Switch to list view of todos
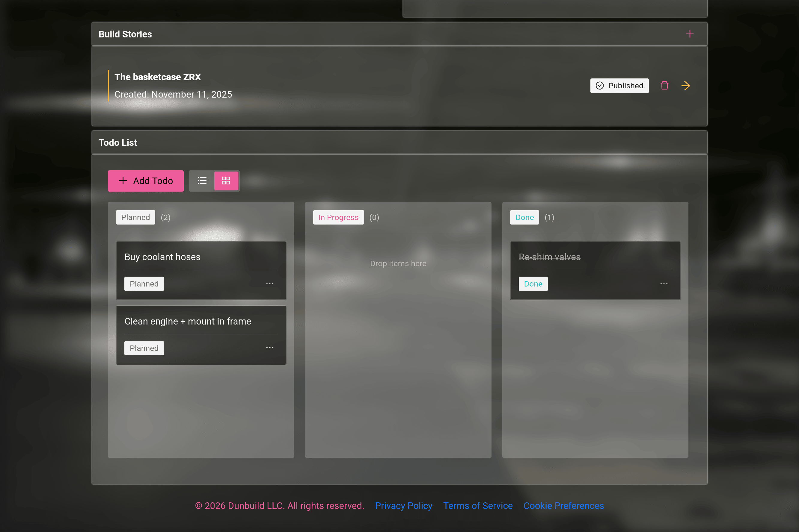 pos(202,181)
